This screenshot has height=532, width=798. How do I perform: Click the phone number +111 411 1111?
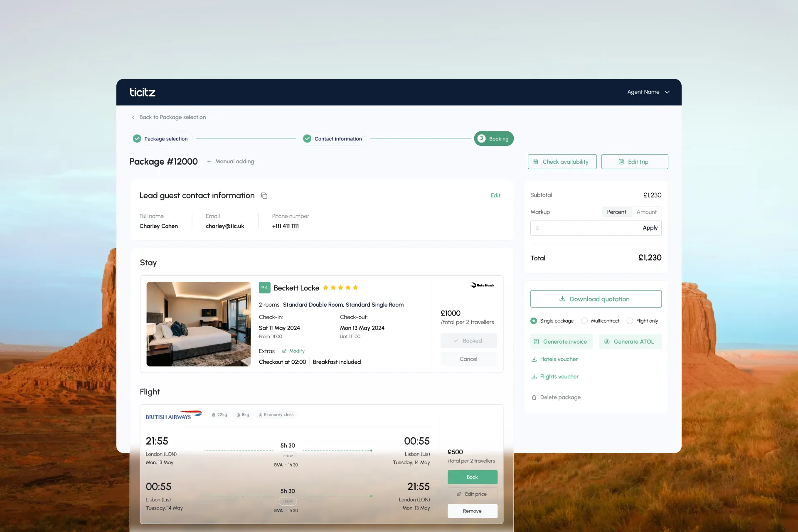[x=286, y=226]
